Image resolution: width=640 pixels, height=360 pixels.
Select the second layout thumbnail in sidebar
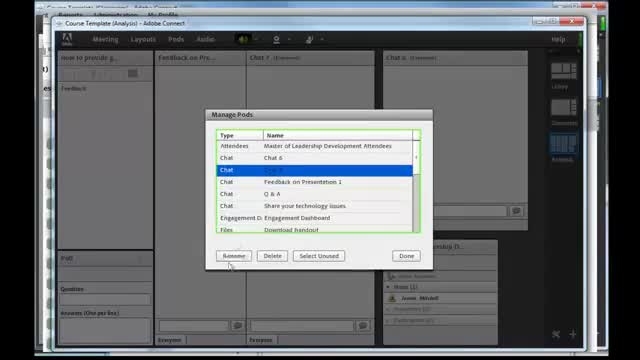pos(564,108)
